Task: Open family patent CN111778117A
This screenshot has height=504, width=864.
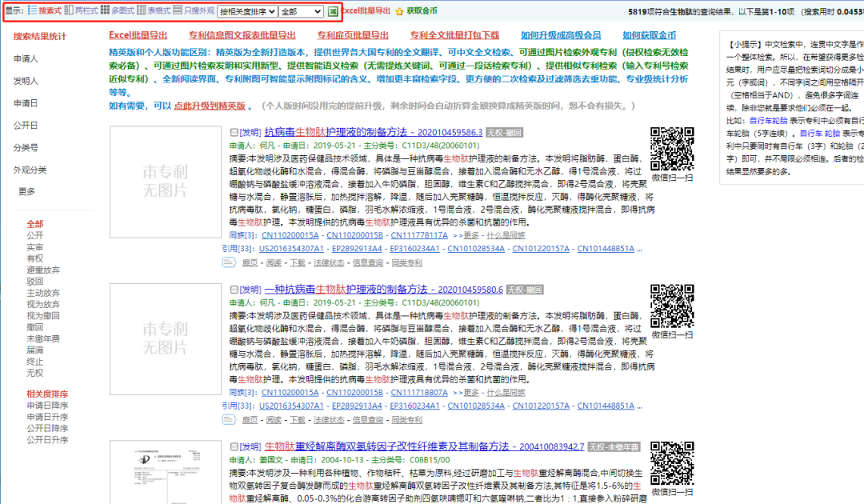Action: 419,235
